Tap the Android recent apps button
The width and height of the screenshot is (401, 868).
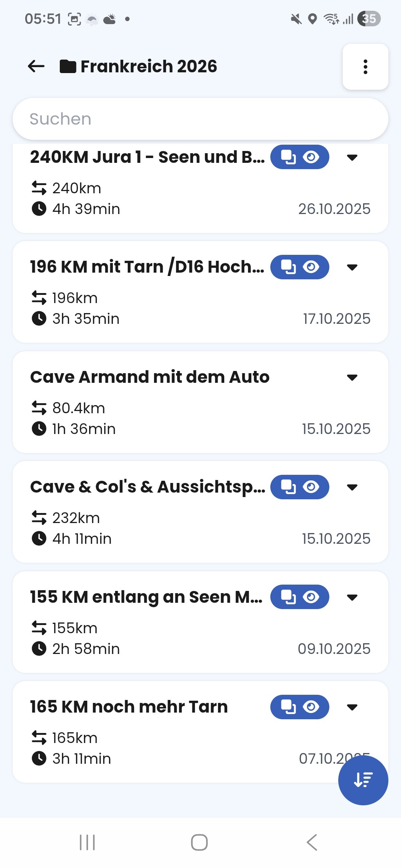tap(88, 842)
